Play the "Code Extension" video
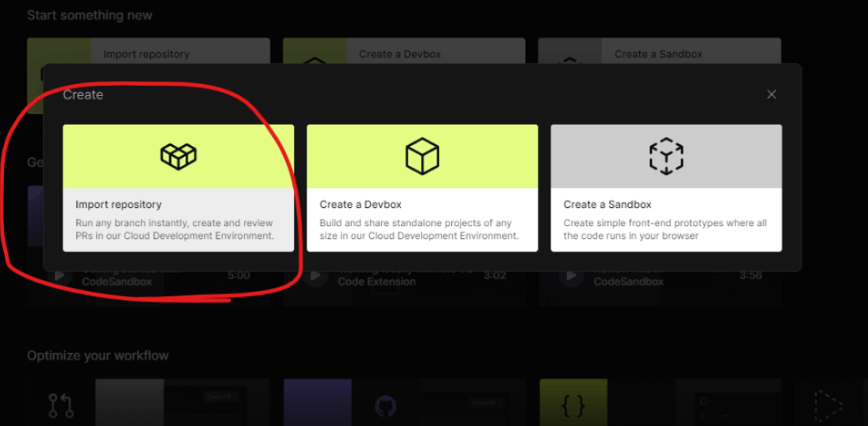The image size is (868, 426). [316, 275]
